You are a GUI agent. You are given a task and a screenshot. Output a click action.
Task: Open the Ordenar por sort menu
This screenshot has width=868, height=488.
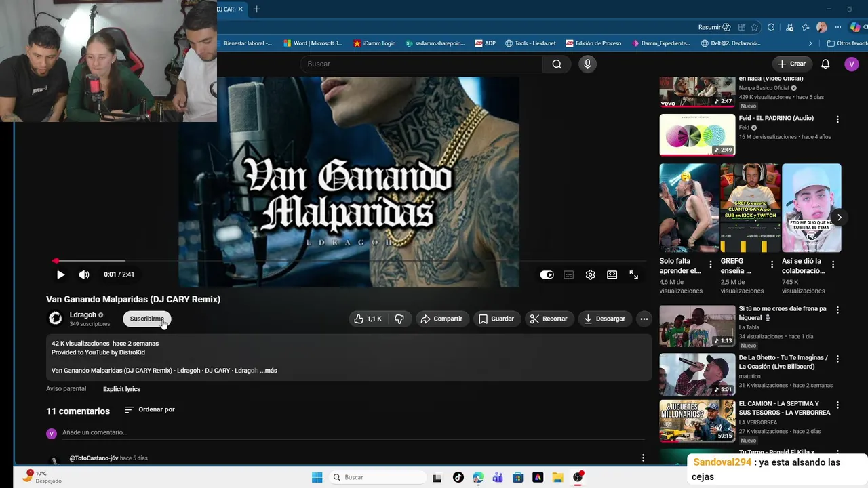(x=150, y=410)
